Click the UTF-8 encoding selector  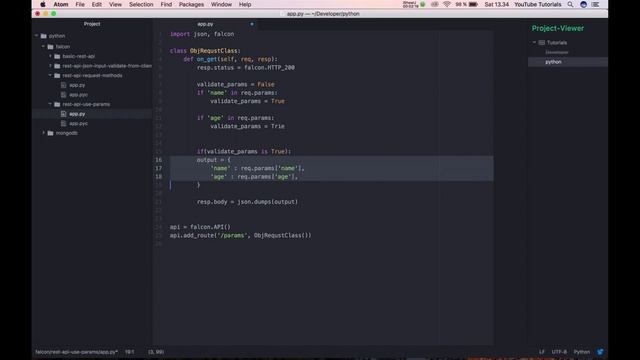559,352
